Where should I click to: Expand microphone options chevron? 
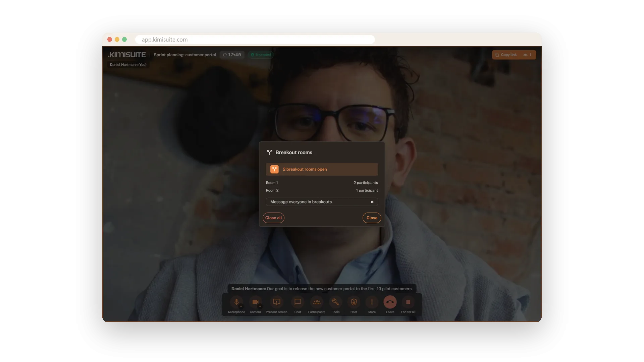[241, 306]
